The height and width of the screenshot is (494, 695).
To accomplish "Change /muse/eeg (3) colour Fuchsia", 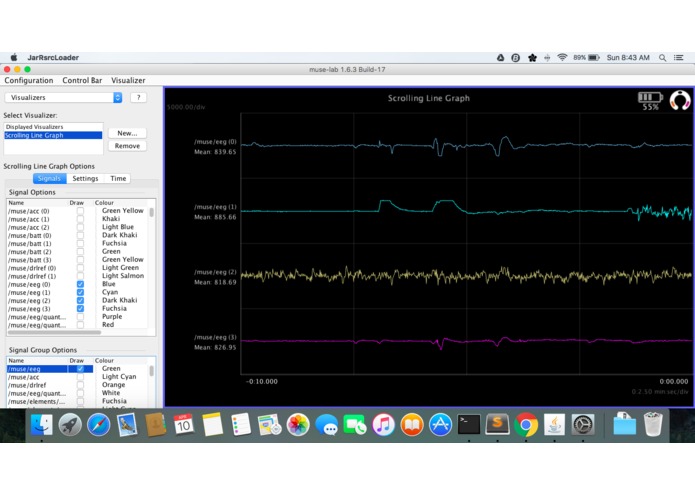I will click(x=114, y=308).
